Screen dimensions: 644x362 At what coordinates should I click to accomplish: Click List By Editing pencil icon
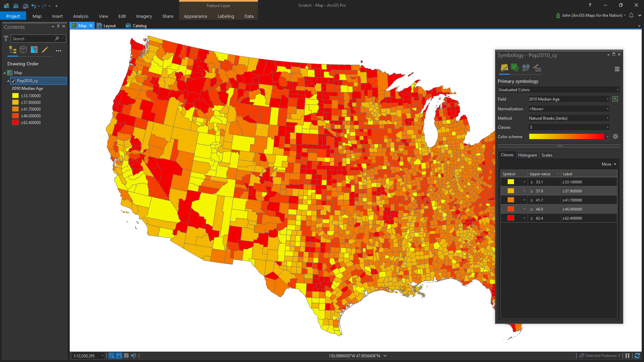[x=45, y=50]
